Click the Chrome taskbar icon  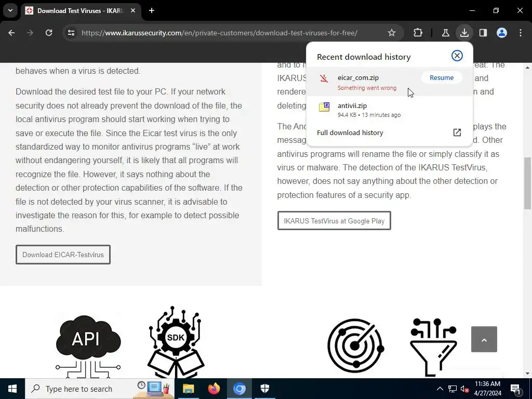239,389
